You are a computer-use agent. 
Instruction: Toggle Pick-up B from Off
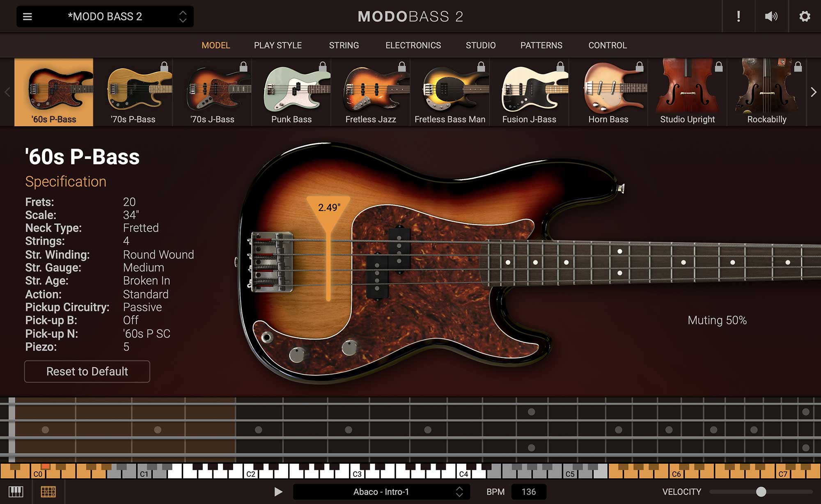(131, 321)
